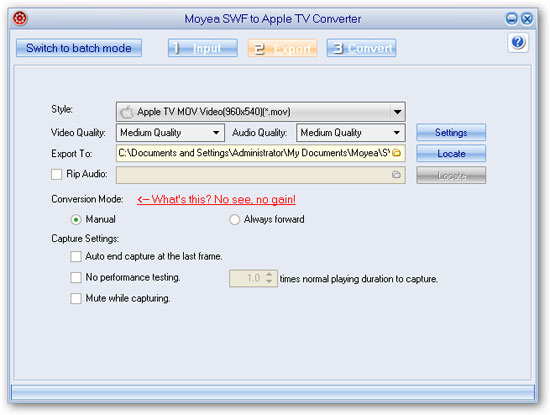Increase the capture duration multiplier
The width and height of the screenshot is (550, 415).
pos(269,275)
